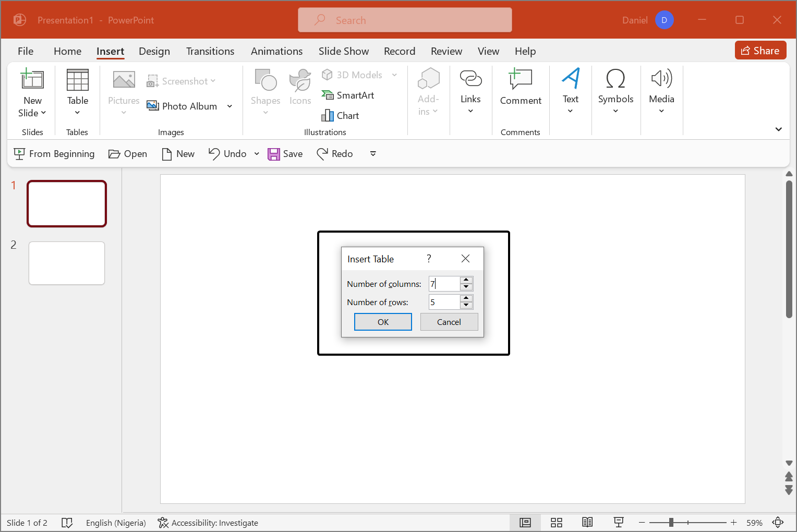The width and height of the screenshot is (797, 532).
Task: Click the Redo icon
Action: click(322, 154)
